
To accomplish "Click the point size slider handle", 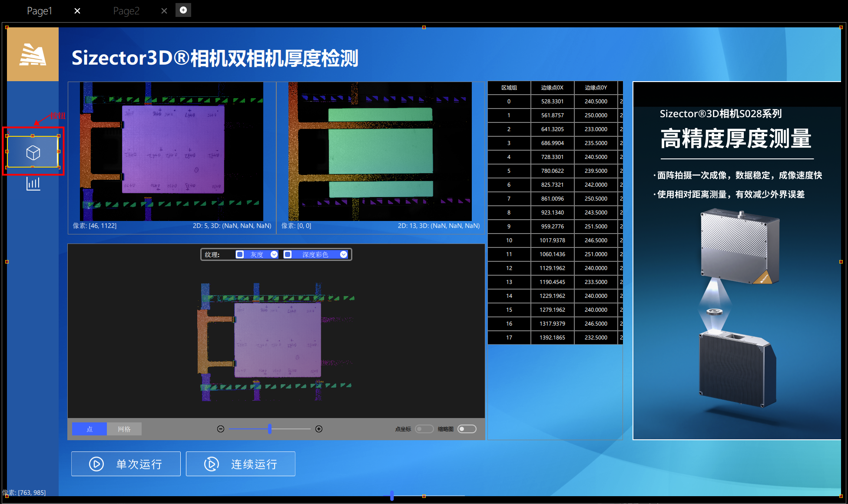I will [270, 429].
